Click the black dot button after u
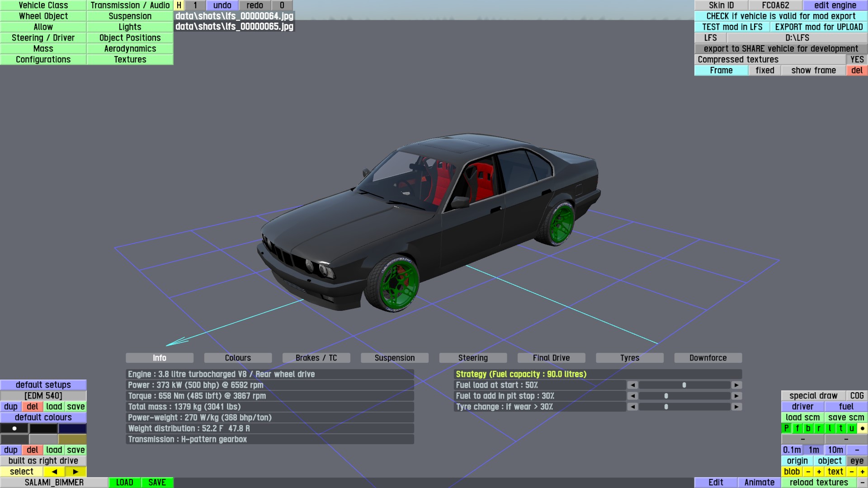The image size is (868, 488). pos(862,428)
